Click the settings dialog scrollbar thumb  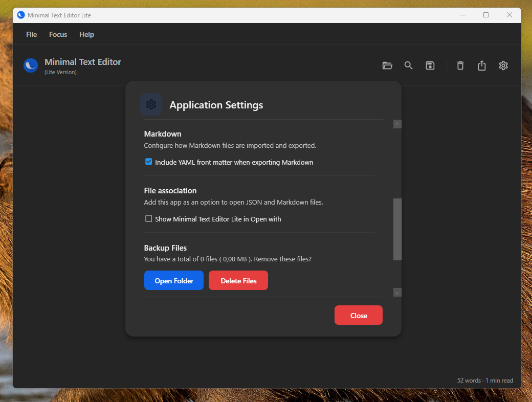(397, 229)
